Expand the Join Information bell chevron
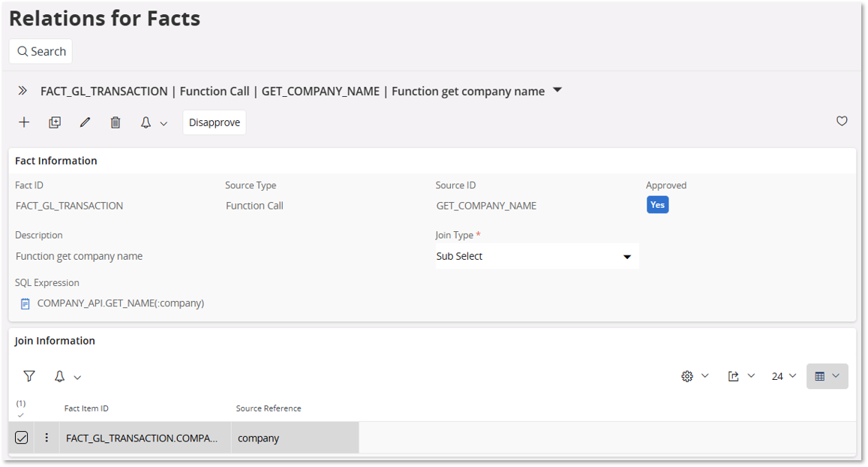868x467 pixels. click(x=77, y=377)
